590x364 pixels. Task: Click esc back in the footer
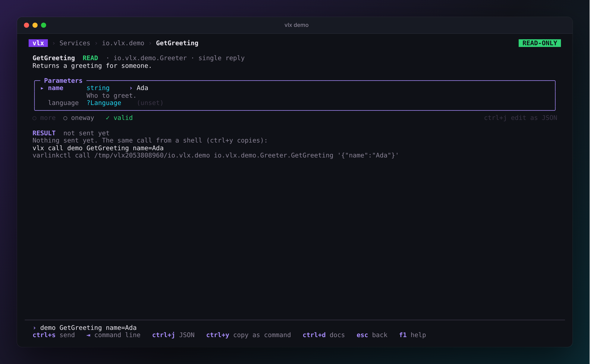[372, 335]
